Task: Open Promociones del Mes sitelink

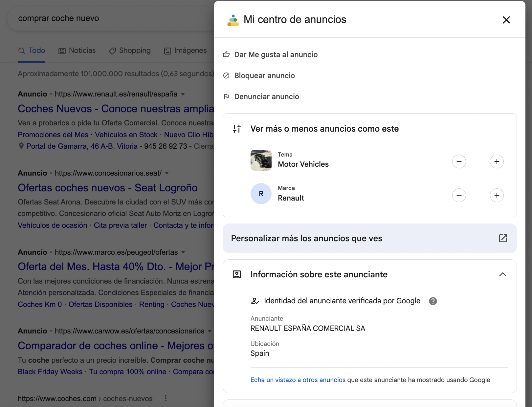Action: (53, 135)
